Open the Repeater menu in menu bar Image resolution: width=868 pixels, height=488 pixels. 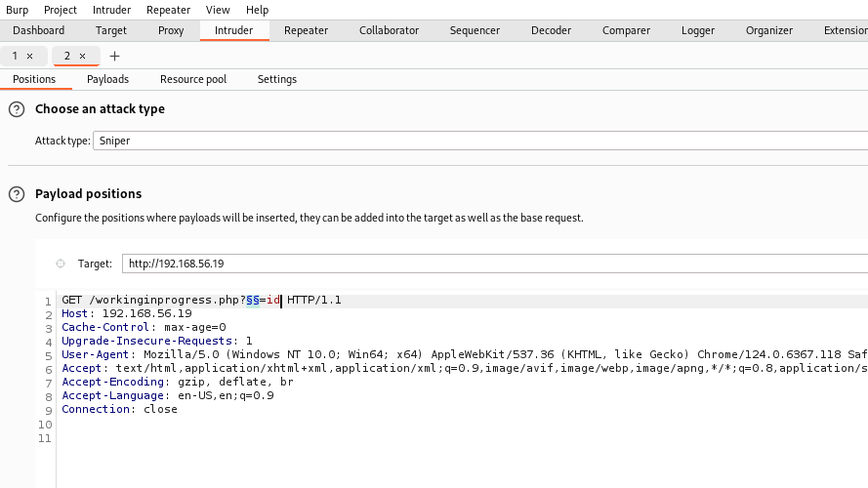coord(168,10)
